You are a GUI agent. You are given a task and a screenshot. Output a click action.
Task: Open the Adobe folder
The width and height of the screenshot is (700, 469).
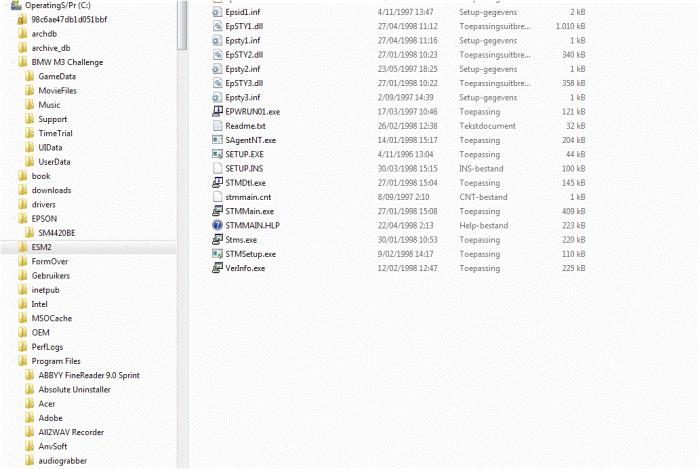coord(50,418)
